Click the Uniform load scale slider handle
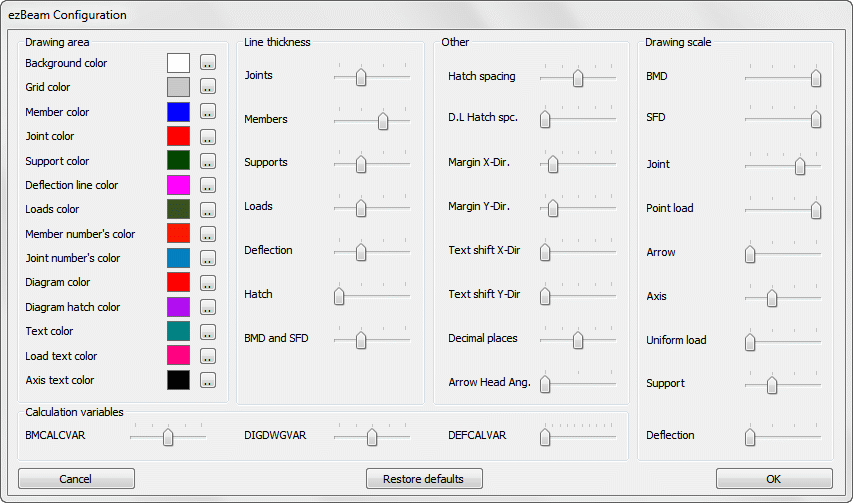The image size is (853, 503). click(x=750, y=342)
